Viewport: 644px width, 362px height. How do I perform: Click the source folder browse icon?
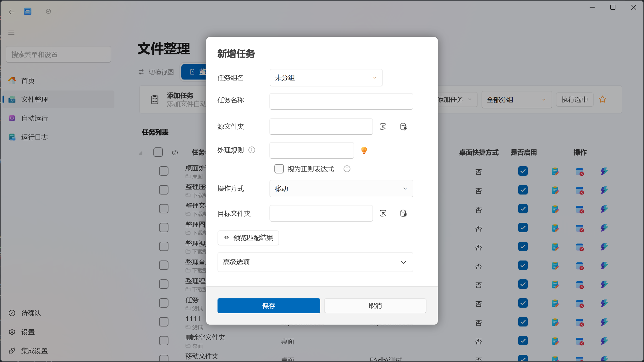click(x=383, y=127)
